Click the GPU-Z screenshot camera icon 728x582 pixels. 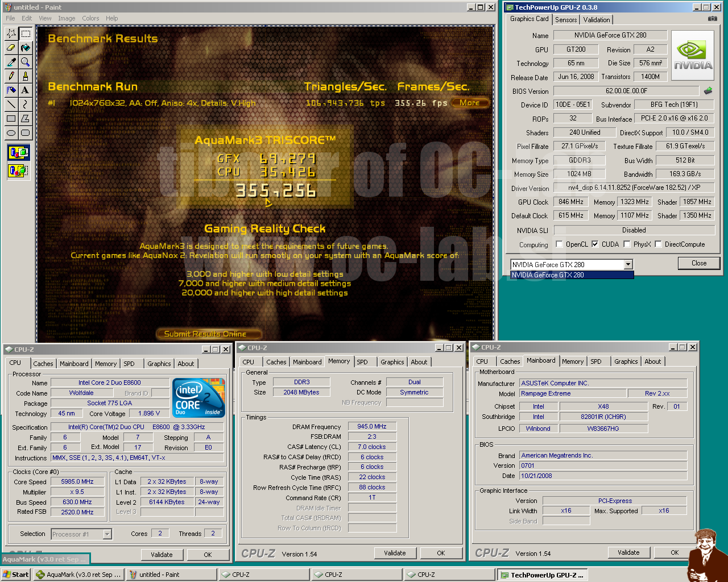click(x=712, y=19)
